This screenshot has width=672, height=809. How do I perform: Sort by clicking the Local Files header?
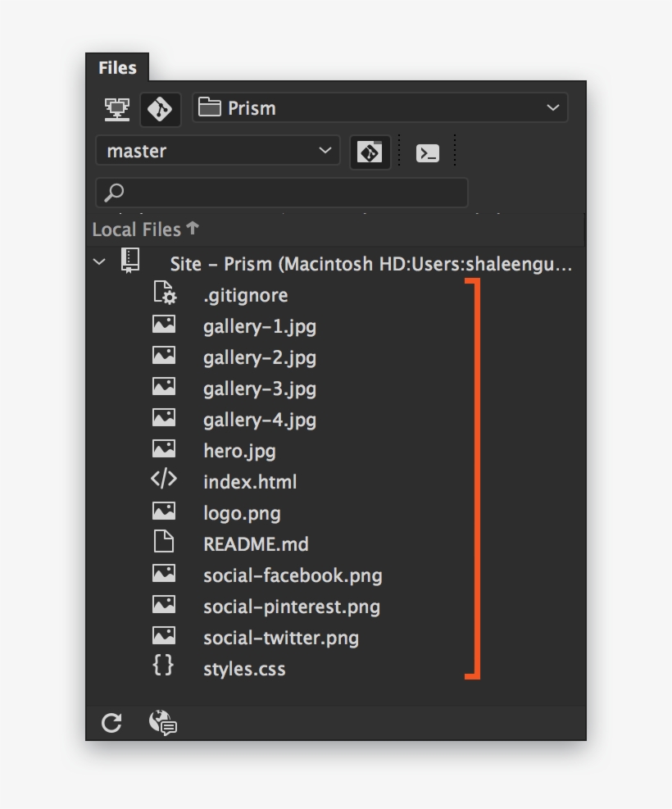coord(135,230)
